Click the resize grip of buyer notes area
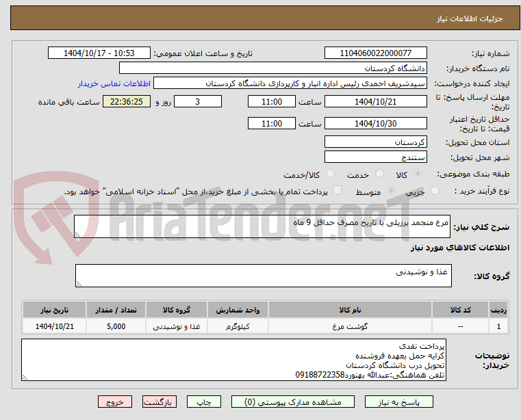This screenshot has width=521, height=420. pyautogui.click(x=25, y=377)
